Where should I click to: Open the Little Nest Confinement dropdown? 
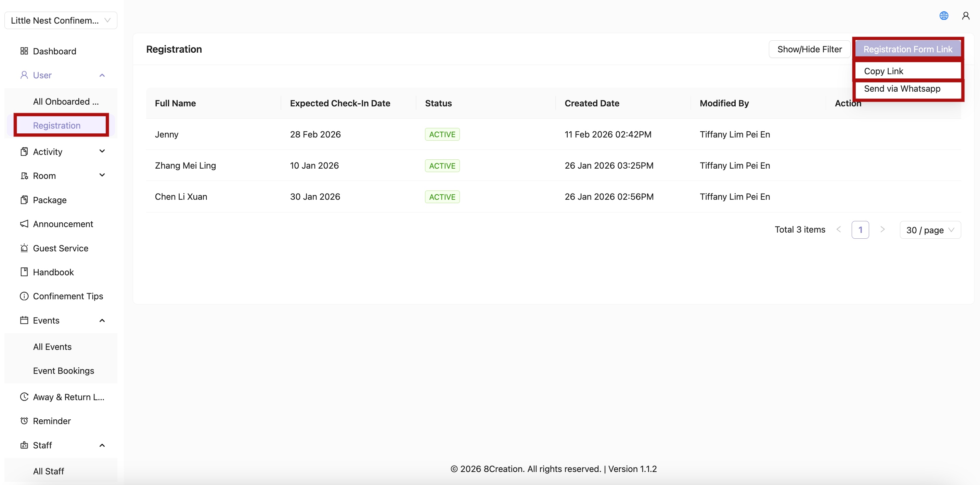(61, 20)
